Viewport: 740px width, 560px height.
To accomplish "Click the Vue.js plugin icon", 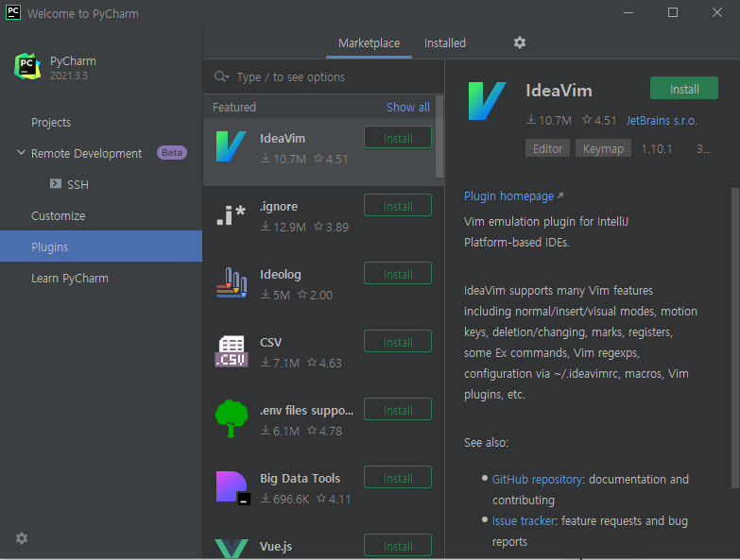I will click(x=232, y=549).
